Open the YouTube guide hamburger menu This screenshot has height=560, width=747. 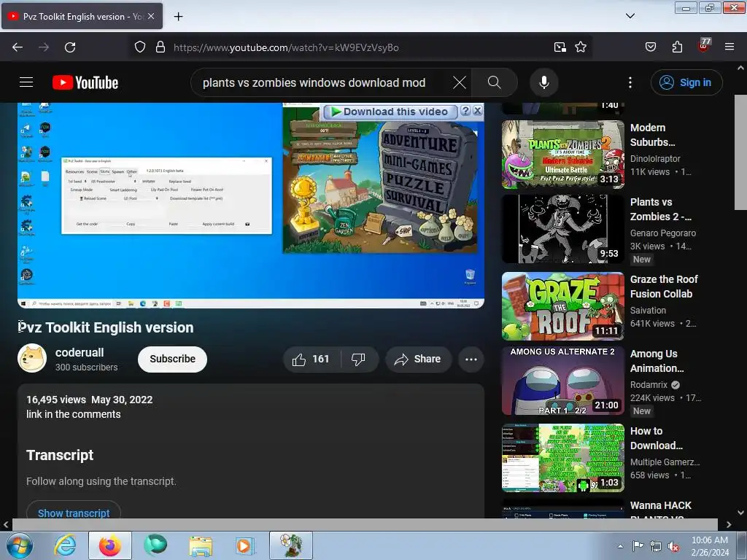point(26,82)
